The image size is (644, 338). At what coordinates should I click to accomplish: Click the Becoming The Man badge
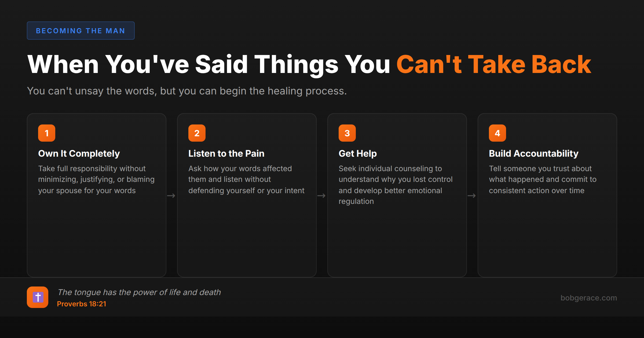click(80, 31)
